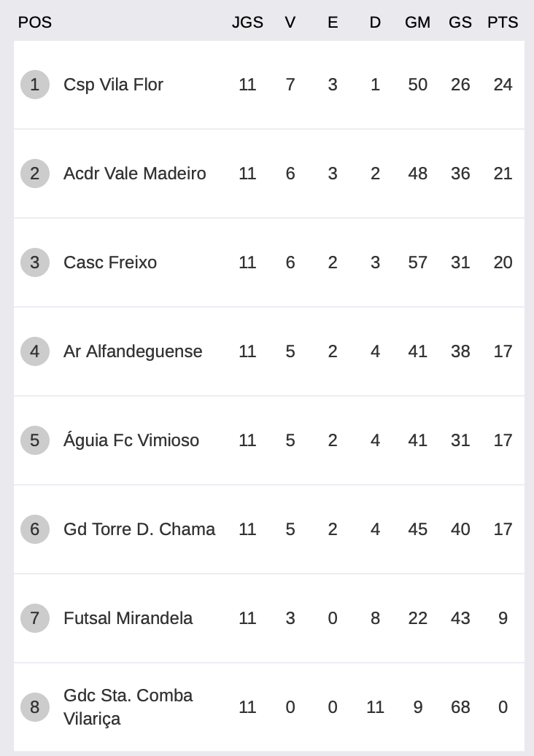Viewport: 534px width, 756px height.
Task: Click the position 8 circle badge
Action: (x=35, y=707)
